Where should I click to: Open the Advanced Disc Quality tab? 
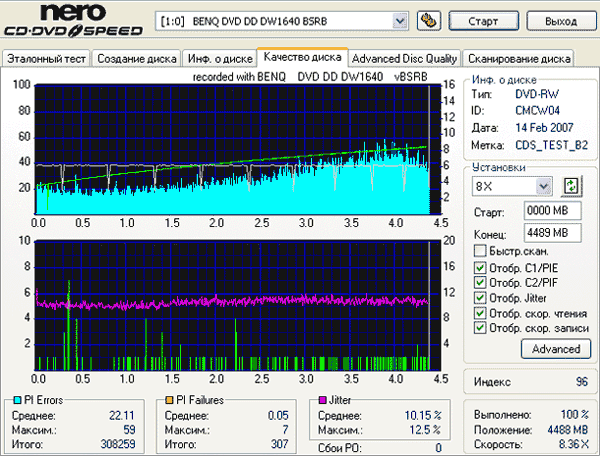coord(406,58)
